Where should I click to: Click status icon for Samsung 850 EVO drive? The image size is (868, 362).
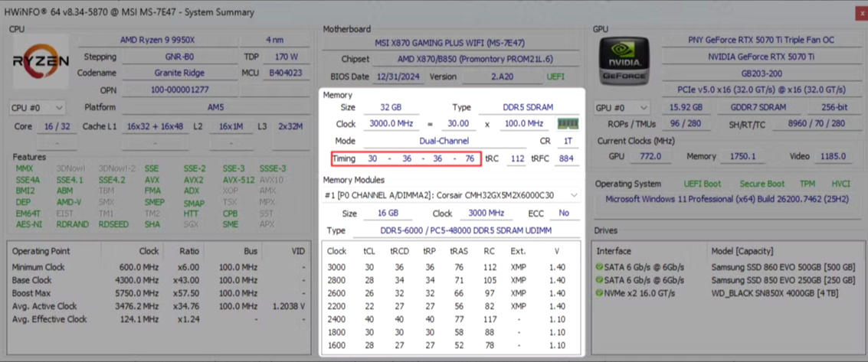point(599,279)
